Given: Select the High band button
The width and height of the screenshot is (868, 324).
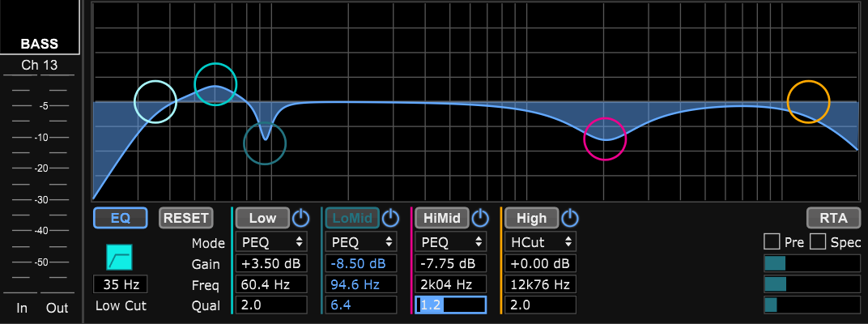Looking at the screenshot, I should tap(531, 218).
